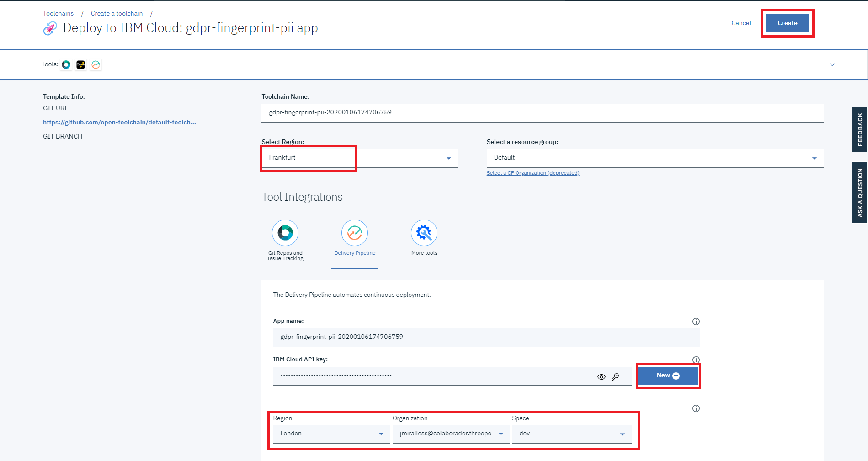868x461 pixels.
Task: Click the key icon beside the API key field
Action: pyautogui.click(x=615, y=377)
